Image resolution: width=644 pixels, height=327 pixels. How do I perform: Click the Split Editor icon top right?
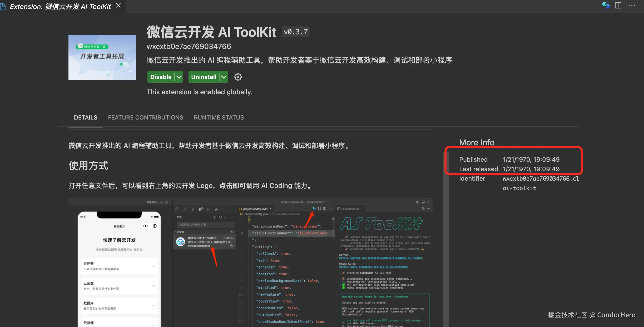618,5
